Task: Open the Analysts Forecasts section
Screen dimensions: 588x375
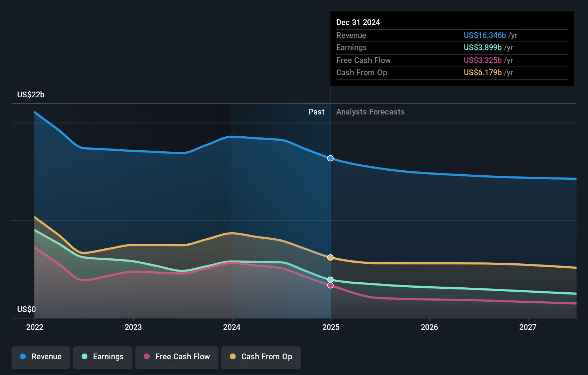Action: point(370,112)
